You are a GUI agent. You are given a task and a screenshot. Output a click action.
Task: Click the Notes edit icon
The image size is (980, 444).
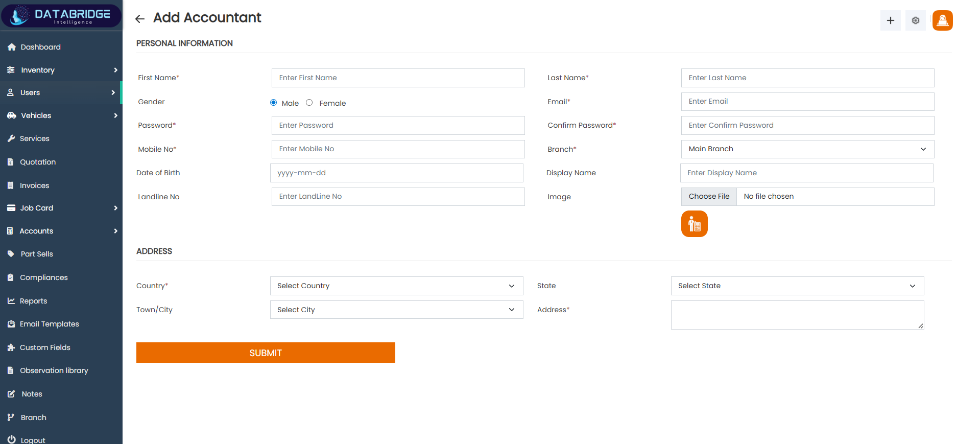tap(11, 394)
